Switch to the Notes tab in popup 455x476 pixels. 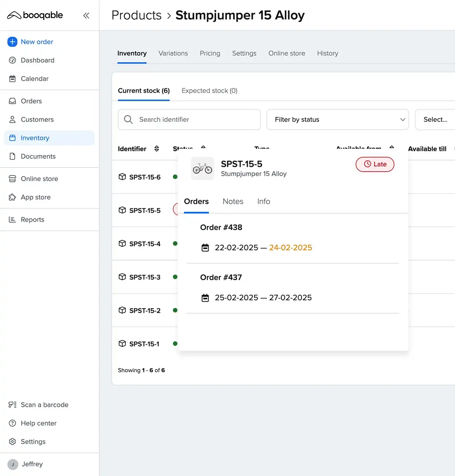click(x=233, y=201)
